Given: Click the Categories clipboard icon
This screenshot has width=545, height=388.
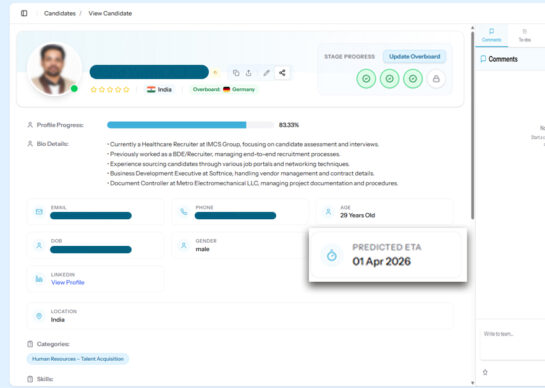Looking at the screenshot, I should coord(30,344).
